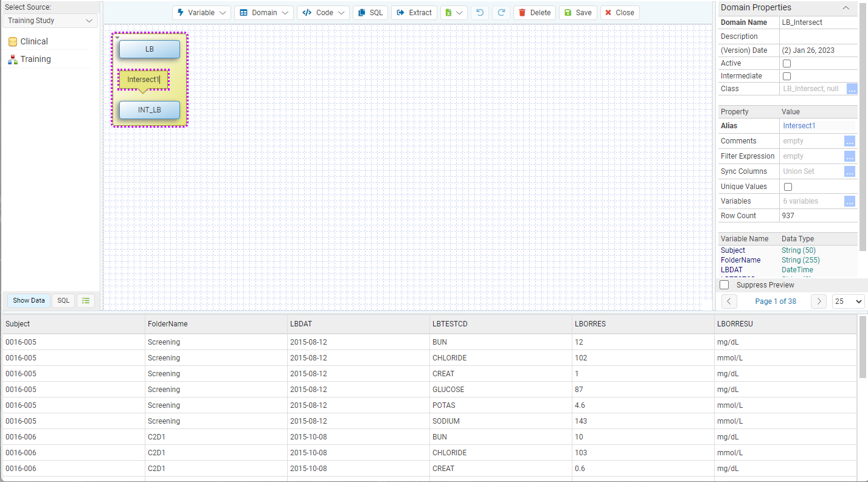Click the Clinical database icon

click(x=13, y=42)
